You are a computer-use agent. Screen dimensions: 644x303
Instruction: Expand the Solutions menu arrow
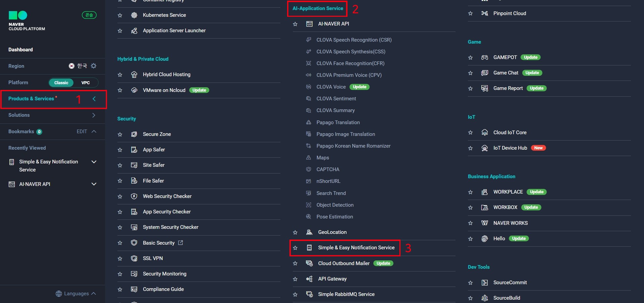tap(94, 115)
